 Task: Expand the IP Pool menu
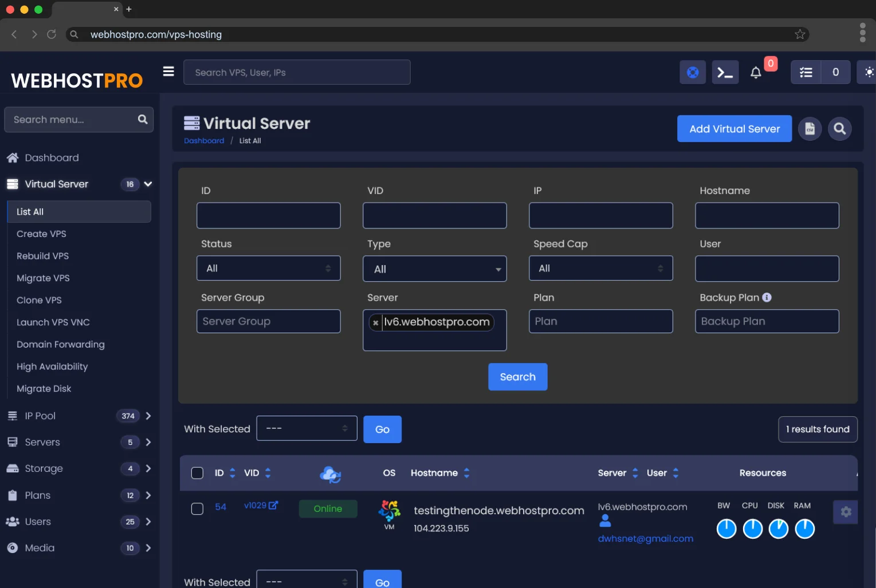coord(148,416)
